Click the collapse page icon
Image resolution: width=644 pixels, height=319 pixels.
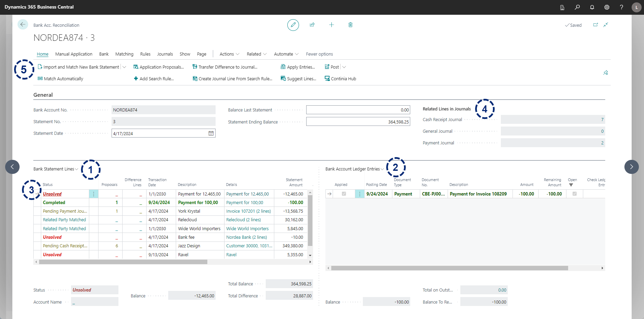pyautogui.click(x=606, y=25)
